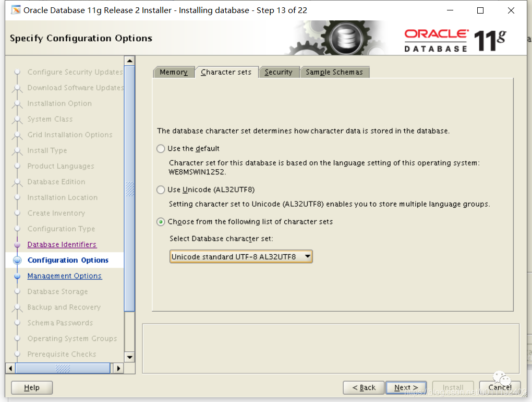Click the 'Specify Configuration Options' heading

81,38
